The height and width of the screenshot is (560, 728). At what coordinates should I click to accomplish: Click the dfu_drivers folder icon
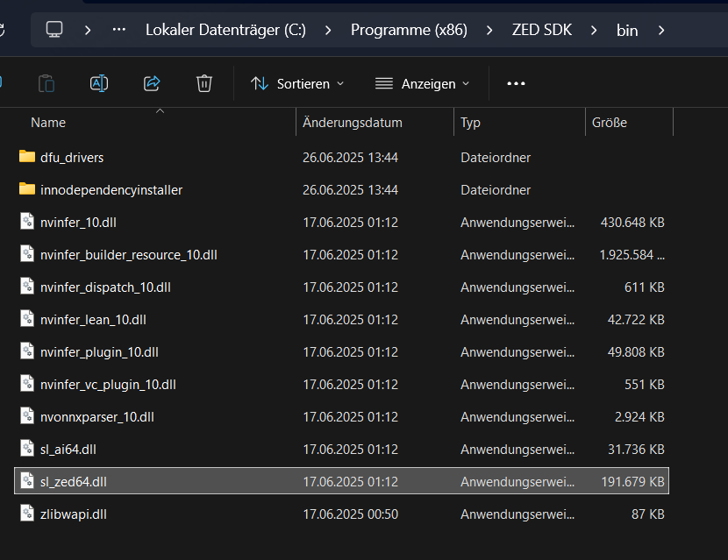pos(27,156)
